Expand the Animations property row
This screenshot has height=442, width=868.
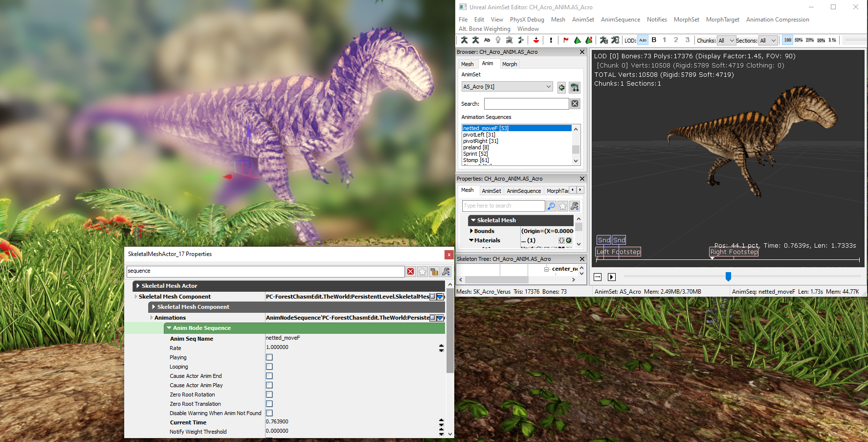point(151,318)
